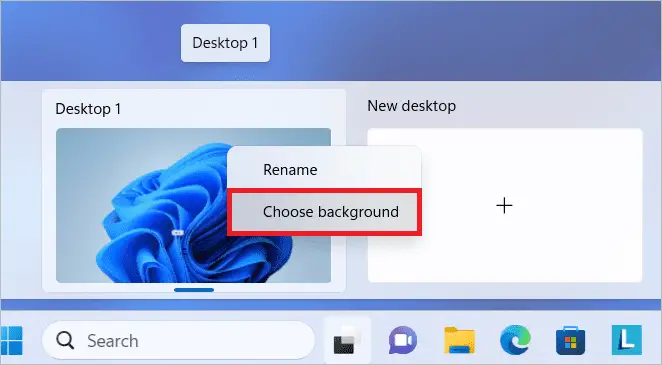This screenshot has height=365, width=662.
Task: Open Microsoft Store from the taskbar
Action: click(x=570, y=340)
